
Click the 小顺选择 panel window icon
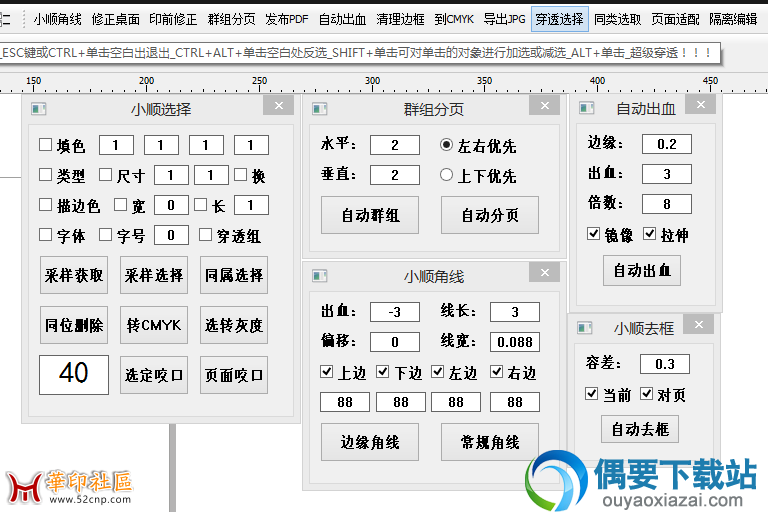[38, 109]
